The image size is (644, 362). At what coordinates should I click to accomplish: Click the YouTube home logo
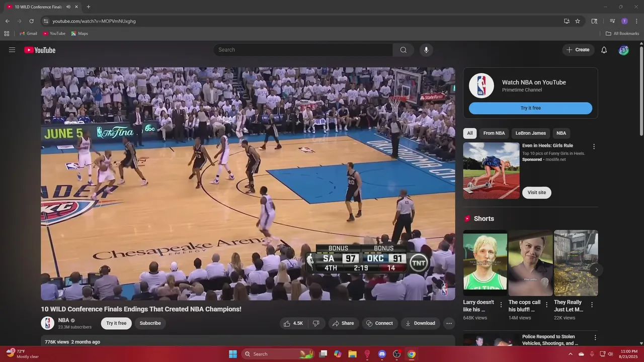pos(40,50)
